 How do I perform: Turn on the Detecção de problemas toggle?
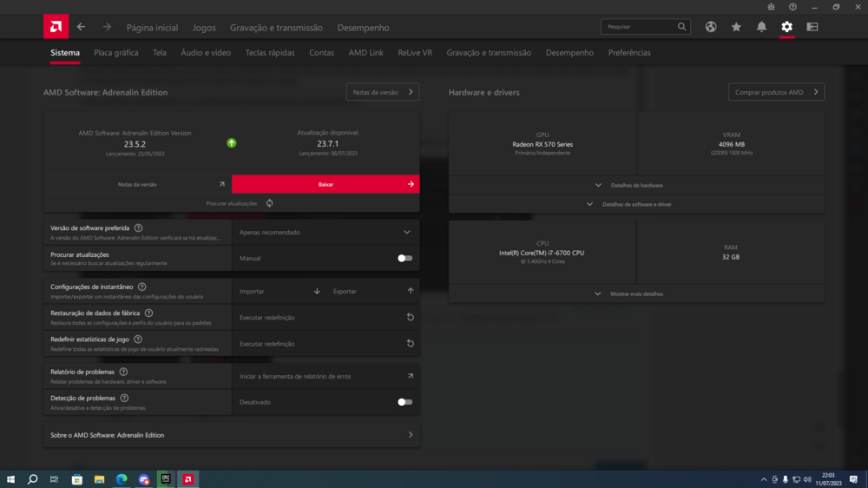click(x=404, y=402)
